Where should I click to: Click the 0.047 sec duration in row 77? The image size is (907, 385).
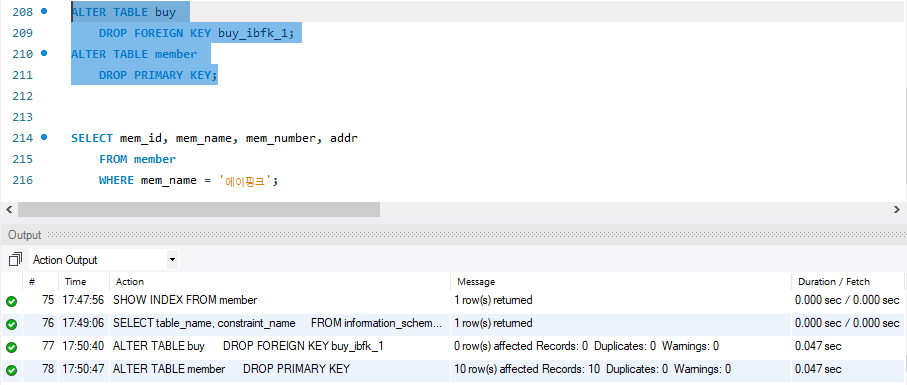(x=818, y=346)
